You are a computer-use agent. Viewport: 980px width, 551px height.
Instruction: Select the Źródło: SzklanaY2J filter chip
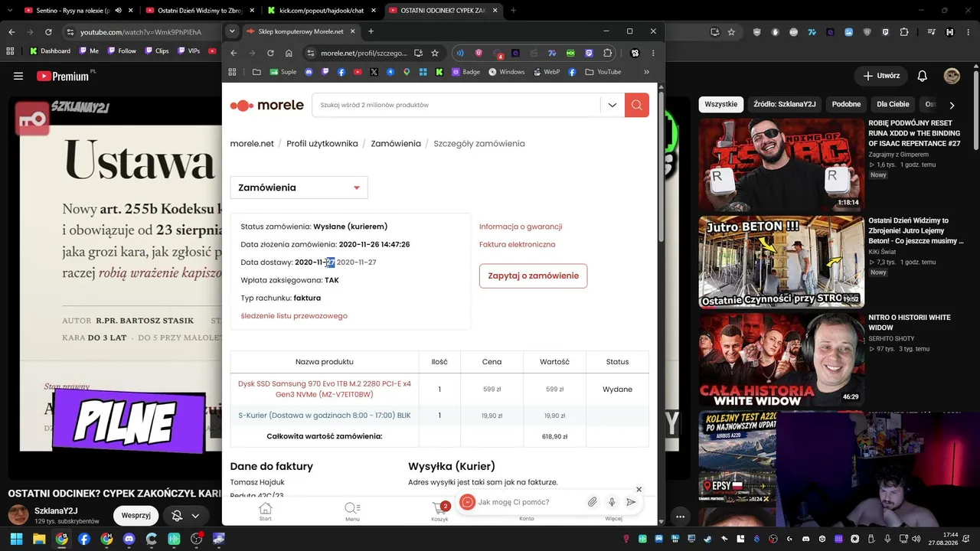click(x=785, y=104)
